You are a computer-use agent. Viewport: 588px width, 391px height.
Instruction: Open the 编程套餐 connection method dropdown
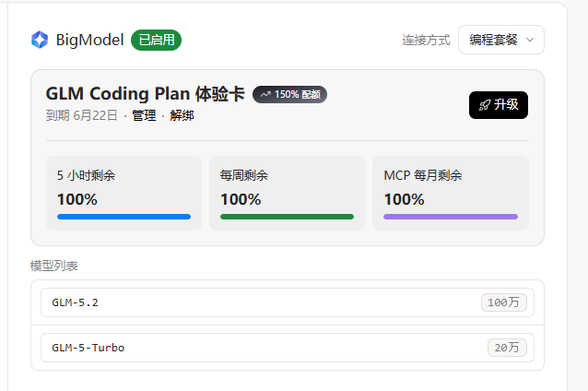(x=501, y=40)
